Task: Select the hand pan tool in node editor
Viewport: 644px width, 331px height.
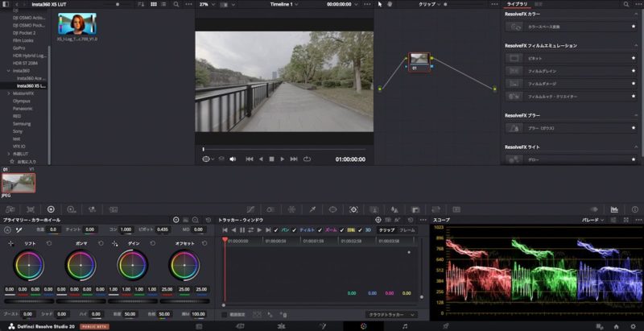Action: [389, 4]
